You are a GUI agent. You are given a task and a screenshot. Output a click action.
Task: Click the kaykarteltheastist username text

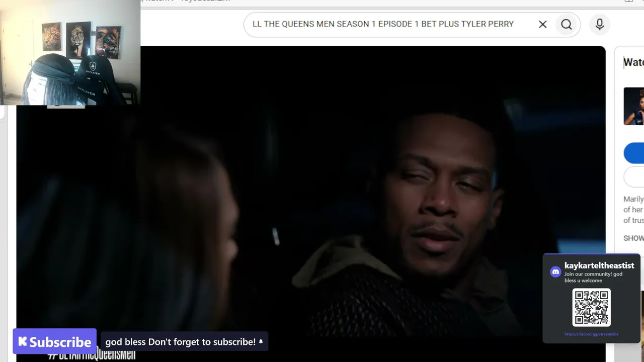coord(599,265)
